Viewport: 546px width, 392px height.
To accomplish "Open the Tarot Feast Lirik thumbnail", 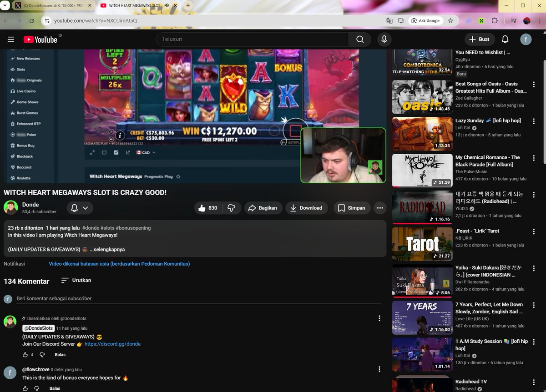I will [421, 244].
